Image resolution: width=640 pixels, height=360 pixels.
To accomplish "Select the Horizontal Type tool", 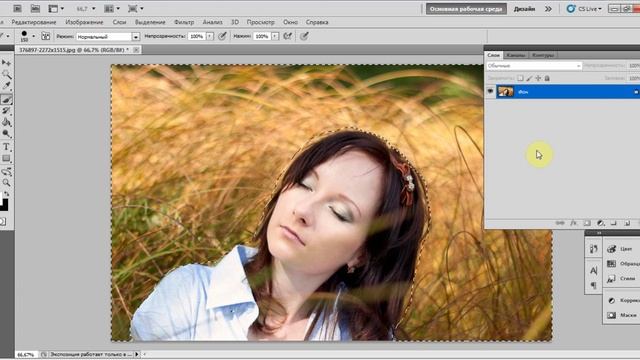I will [6, 147].
